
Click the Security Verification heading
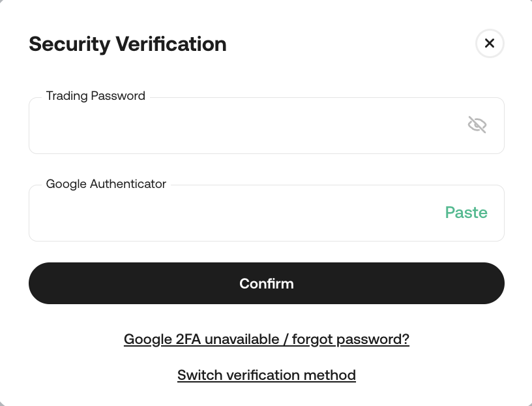(x=128, y=44)
